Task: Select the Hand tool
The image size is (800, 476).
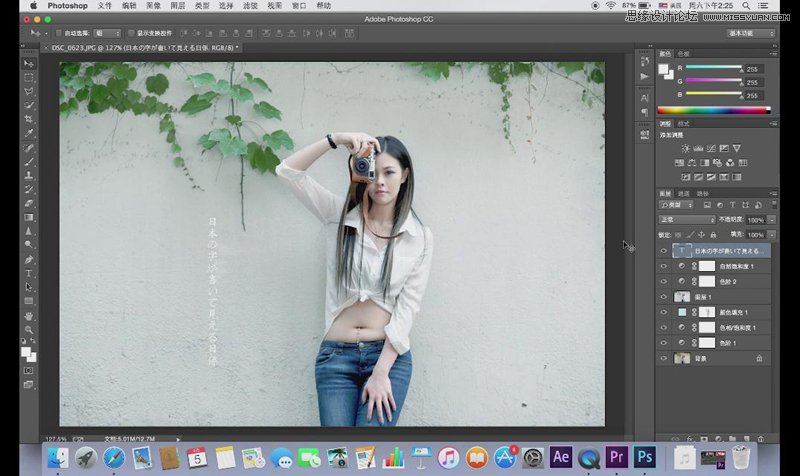Action: click(x=29, y=316)
